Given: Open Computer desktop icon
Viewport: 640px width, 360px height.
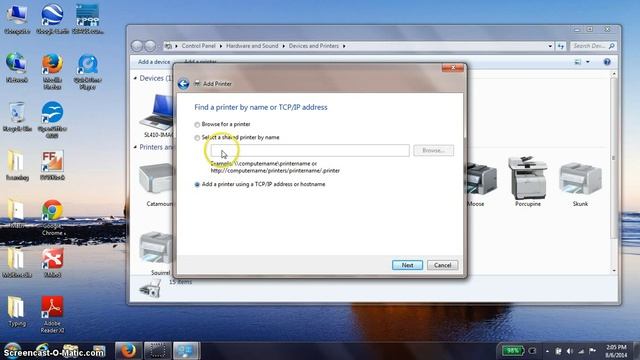Looking at the screenshot, I should pyautogui.click(x=17, y=19).
